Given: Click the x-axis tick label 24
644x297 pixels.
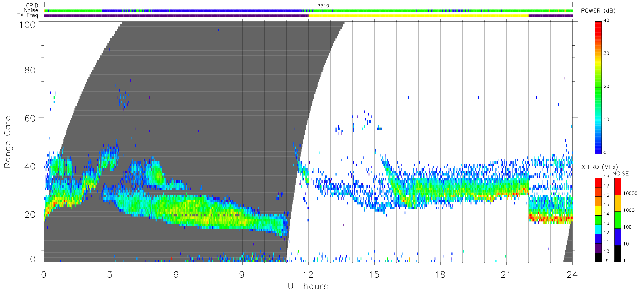Looking at the screenshot, I should [572, 275].
